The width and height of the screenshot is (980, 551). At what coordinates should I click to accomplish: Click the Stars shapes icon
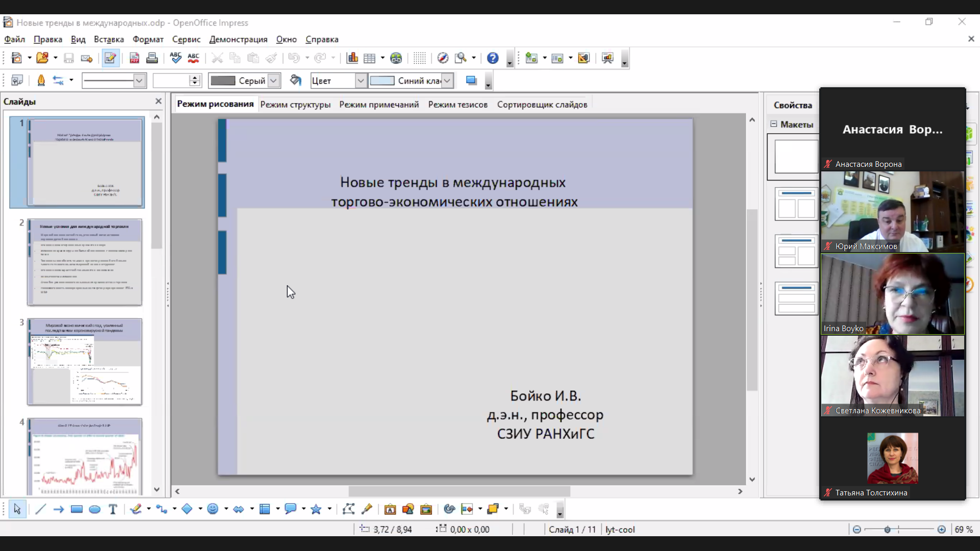coord(316,509)
